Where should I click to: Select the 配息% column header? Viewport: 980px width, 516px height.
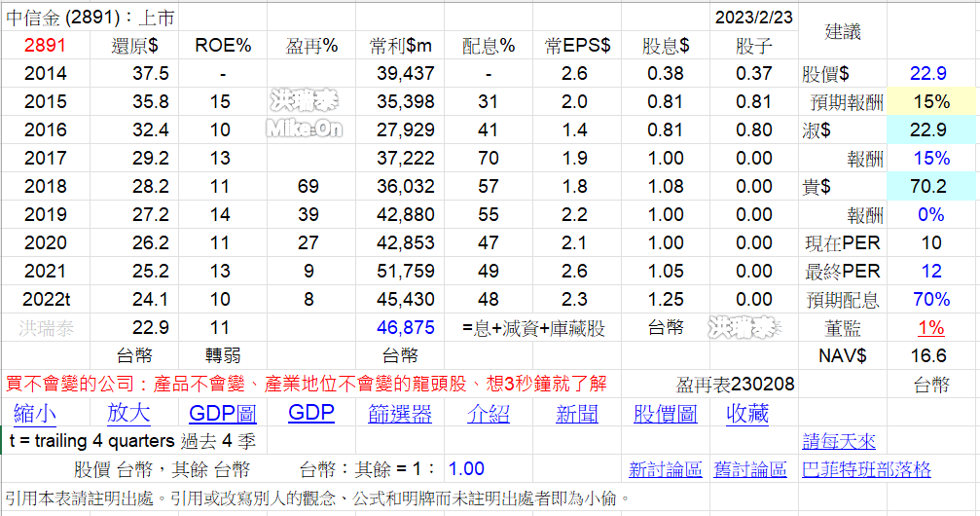(x=489, y=46)
